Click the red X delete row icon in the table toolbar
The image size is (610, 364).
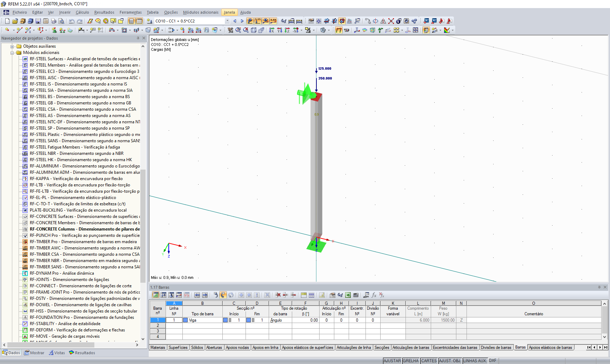click(x=278, y=295)
